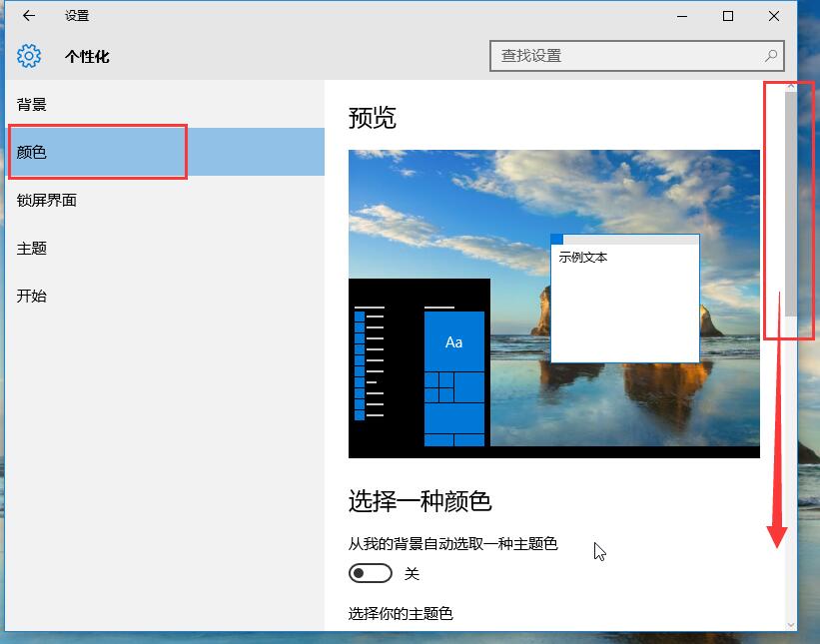Toggle automatic accent color from background
The height and width of the screenshot is (644, 820).
pos(371,573)
